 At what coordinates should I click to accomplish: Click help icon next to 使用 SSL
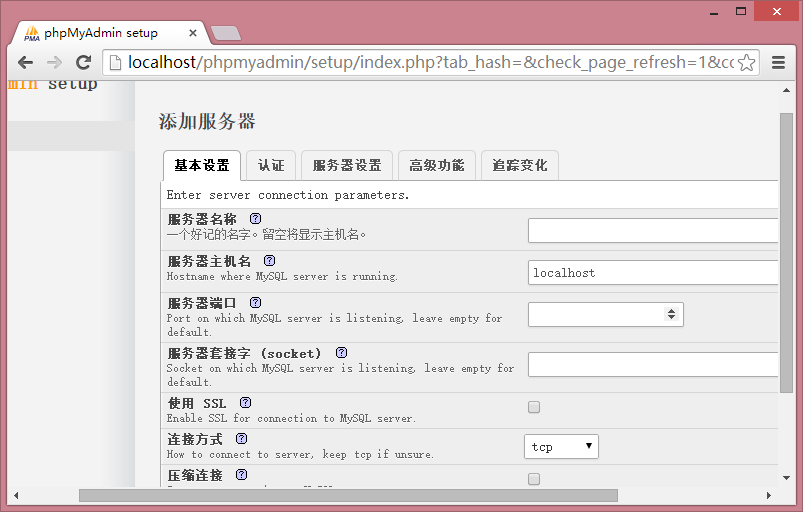(245, 402)
